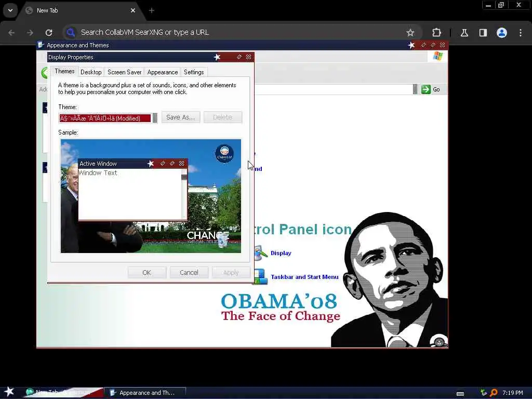Screen dimensions: 532x399
Task: Select the Appearance tab
Action: click(x=163, y=72)
